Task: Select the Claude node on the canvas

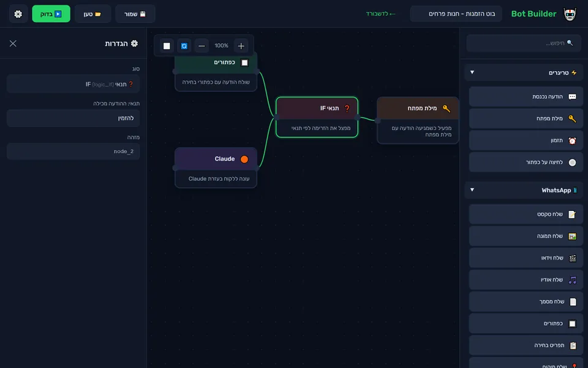Action: [x=216, y=167]
